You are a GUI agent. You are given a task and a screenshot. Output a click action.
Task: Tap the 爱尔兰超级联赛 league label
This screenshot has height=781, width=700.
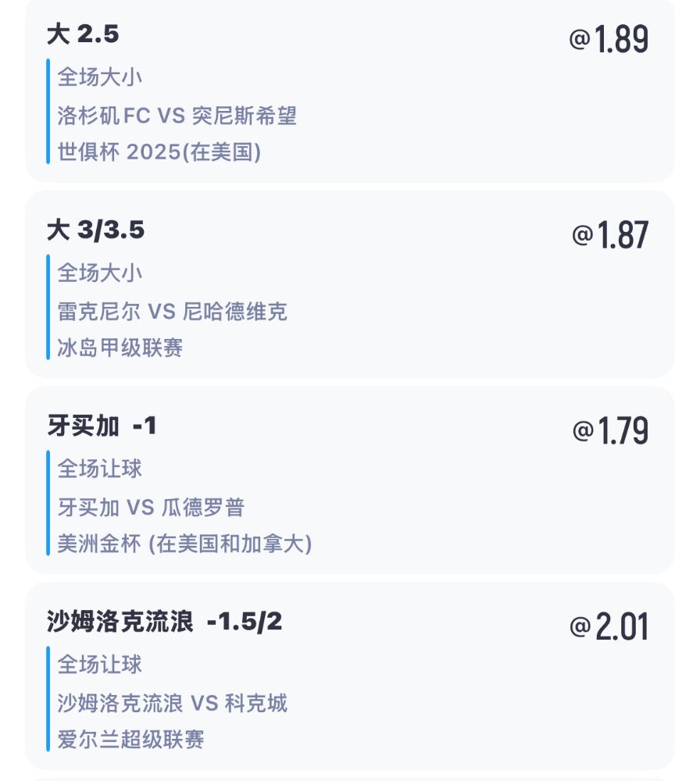coord(130,739)
